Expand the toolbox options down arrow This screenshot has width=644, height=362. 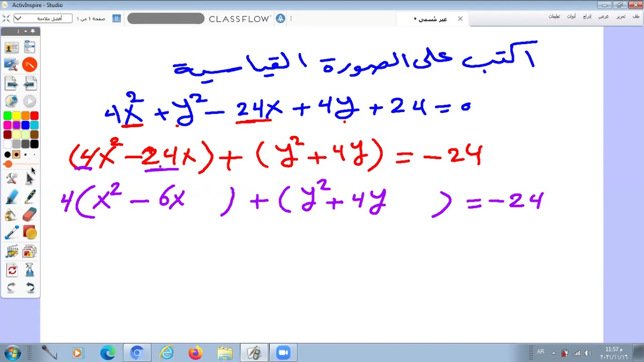click(26, 31)
